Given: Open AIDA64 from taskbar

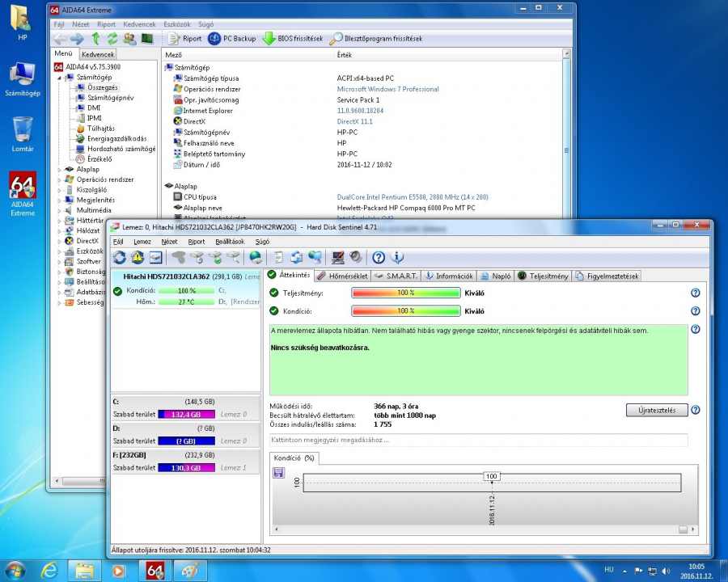Looking at the screenshot, I should 155,571.
